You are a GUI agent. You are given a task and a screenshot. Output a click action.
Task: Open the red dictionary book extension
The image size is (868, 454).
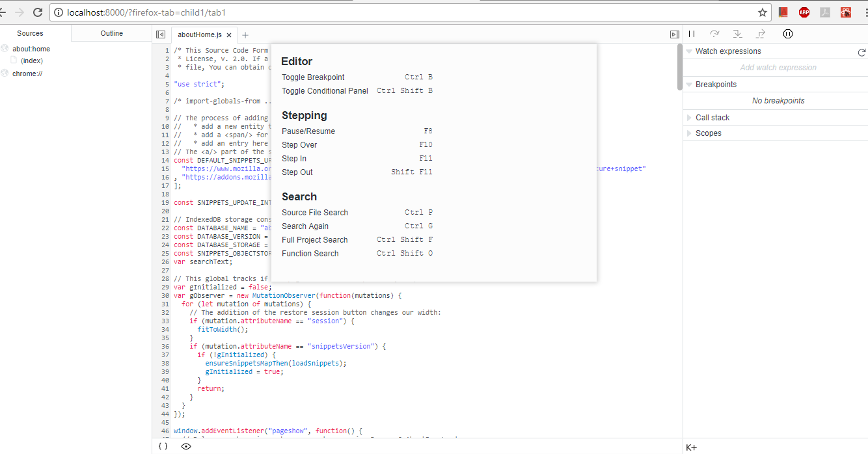coord(783,12)
